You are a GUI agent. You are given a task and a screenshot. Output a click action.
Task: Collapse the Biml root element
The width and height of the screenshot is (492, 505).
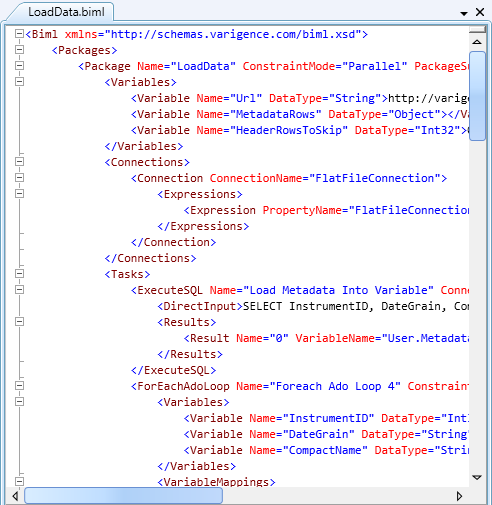pos(20,34)
